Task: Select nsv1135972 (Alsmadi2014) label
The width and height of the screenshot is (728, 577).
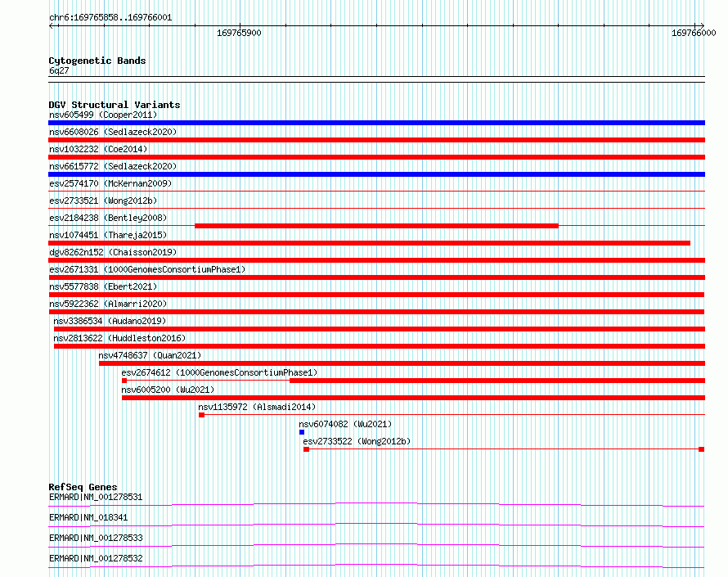Action: tap(257, 407)
